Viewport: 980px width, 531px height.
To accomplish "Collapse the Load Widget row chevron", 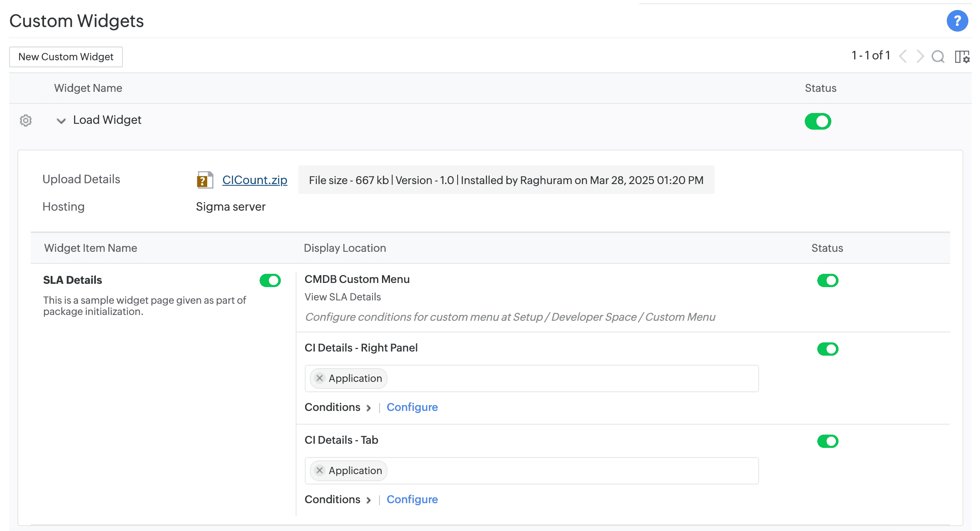I will coord(61,121).
